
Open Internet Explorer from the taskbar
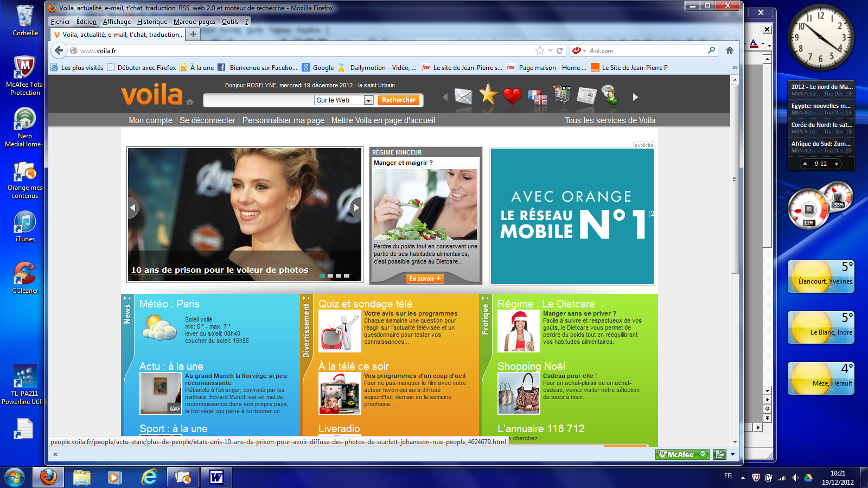[x=149, y=477]
